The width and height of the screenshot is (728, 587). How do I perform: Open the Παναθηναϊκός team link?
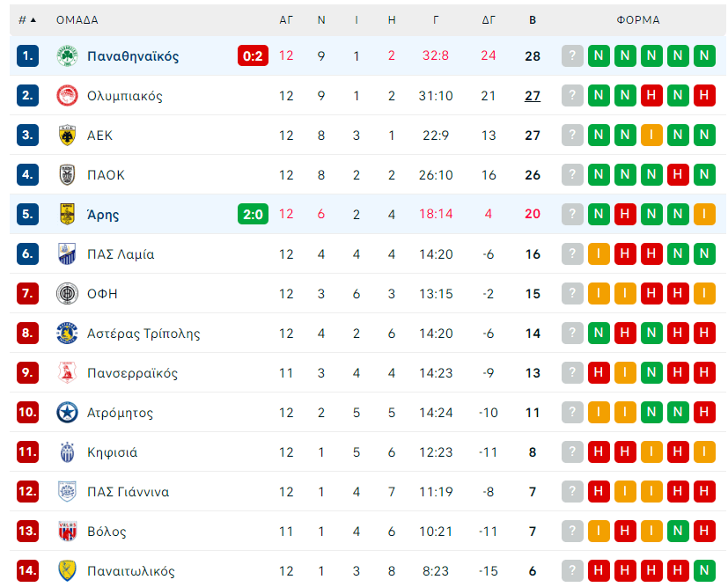133,56
